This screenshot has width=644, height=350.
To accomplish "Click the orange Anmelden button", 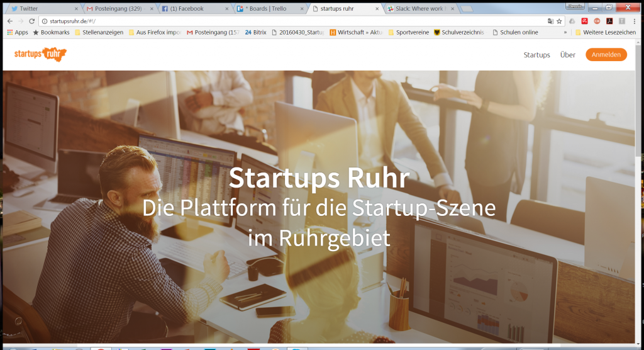I will pos(606,54).
